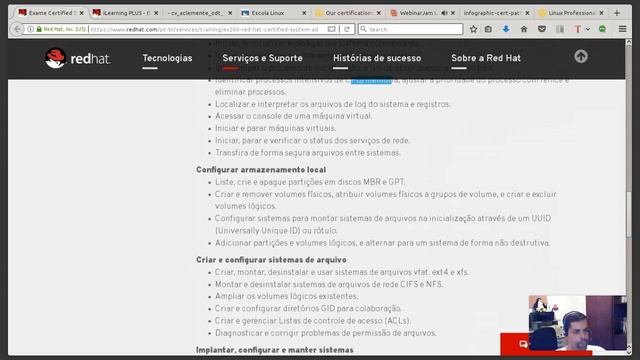This screenshot has width=640, height=360.
Task: Click the browser Search box
Action: pyautogui.click(x=411, y=29)
